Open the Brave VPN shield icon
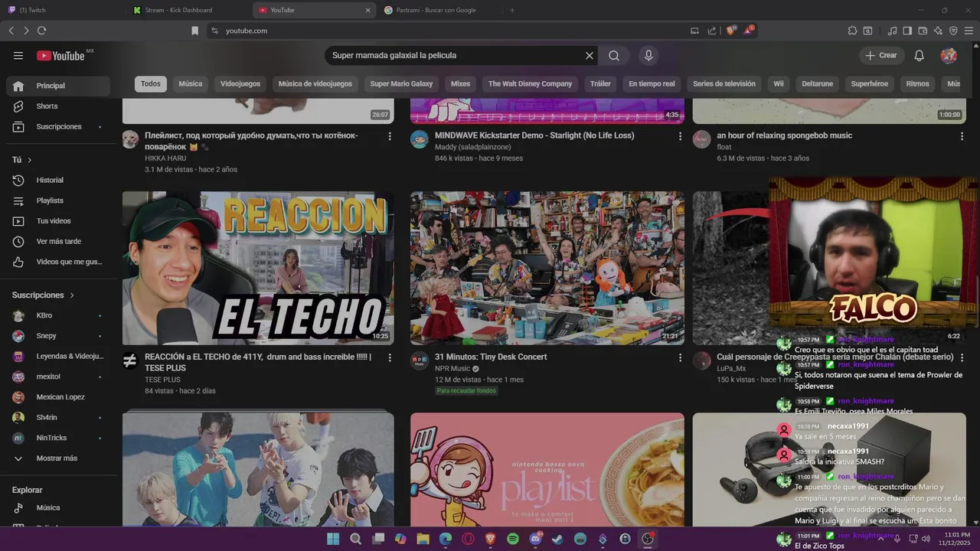Viewport: 980px width, 551px height. pos(953,31)
